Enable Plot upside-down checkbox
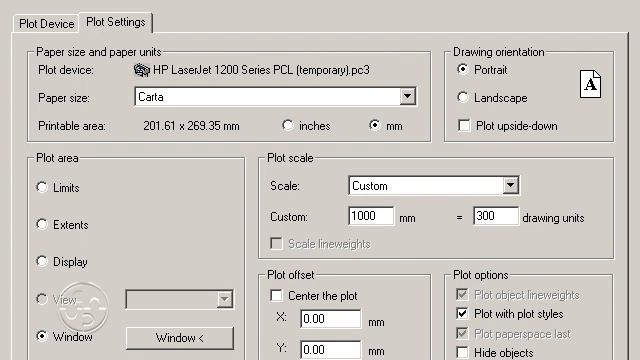 pyautogui.click(x=464, y=125)
